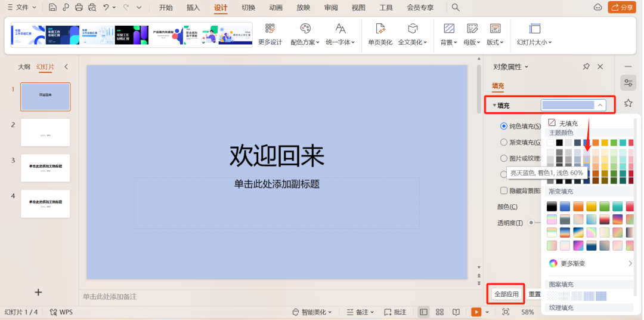The height and width of the screenshot is (320, 644).
Task: Open the fill color combo box
Action: coord(574,105)
